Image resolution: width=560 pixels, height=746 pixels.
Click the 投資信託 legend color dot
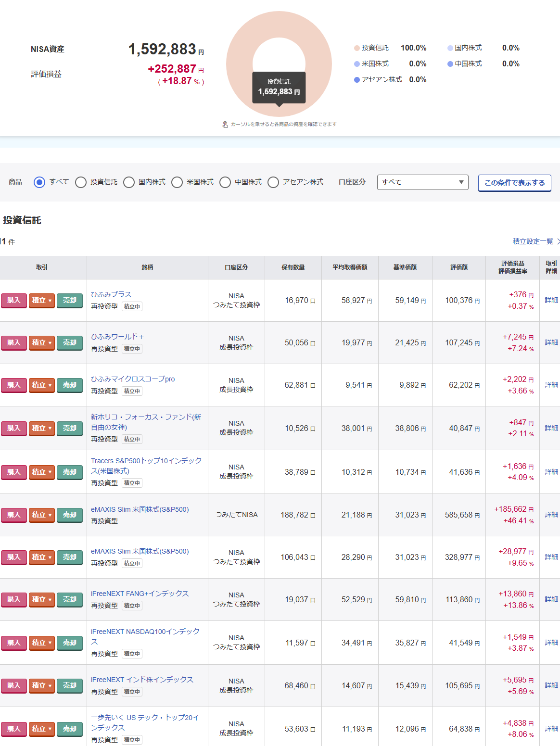(x=356, y=48)
